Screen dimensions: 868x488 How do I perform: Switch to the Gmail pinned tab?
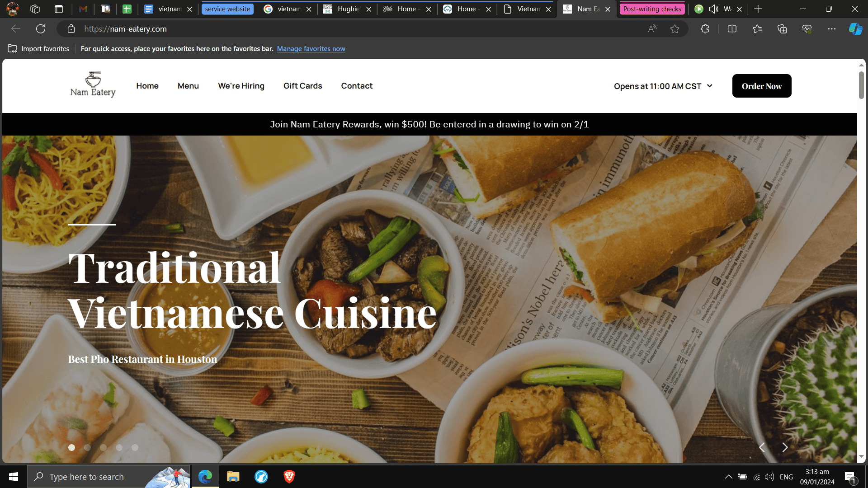click(x=83, y=9)
